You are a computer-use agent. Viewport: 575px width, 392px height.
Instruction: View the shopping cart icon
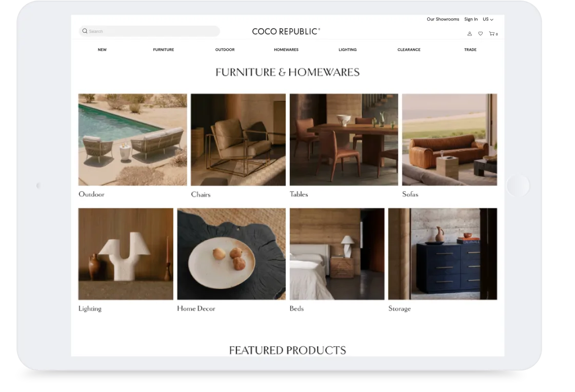(492, 33)
